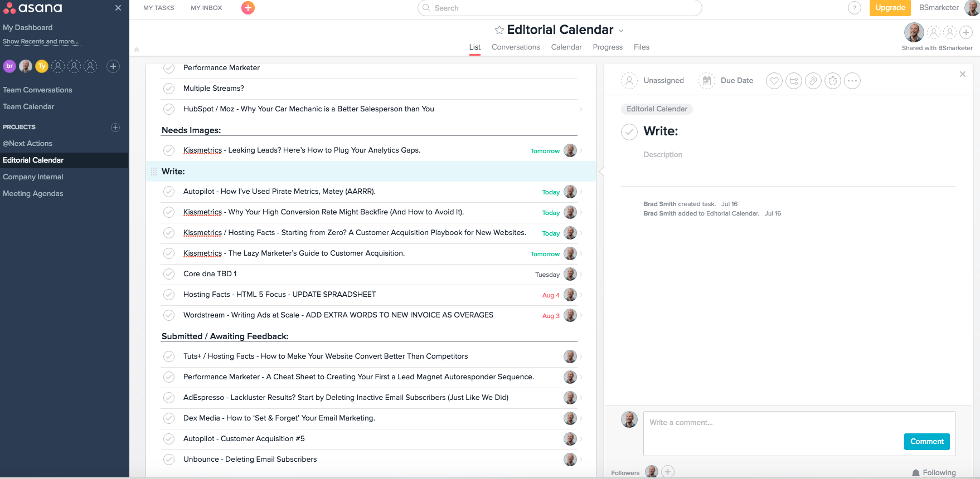The height and width of the screenshot is (479, 980).
Task: Close the Asana sidebar with X
Action: pyautogui.click(x=118, y=8)
